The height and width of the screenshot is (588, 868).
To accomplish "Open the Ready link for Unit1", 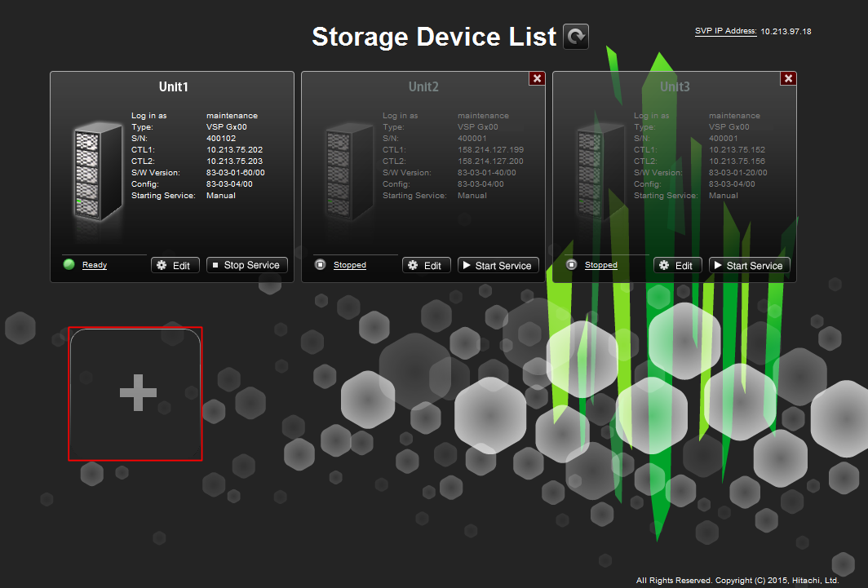I will [x=95, y=265].
